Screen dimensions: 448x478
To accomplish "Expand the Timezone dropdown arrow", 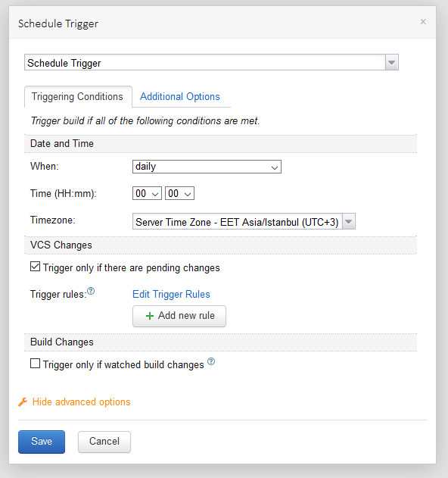I will tap(349, 222).
